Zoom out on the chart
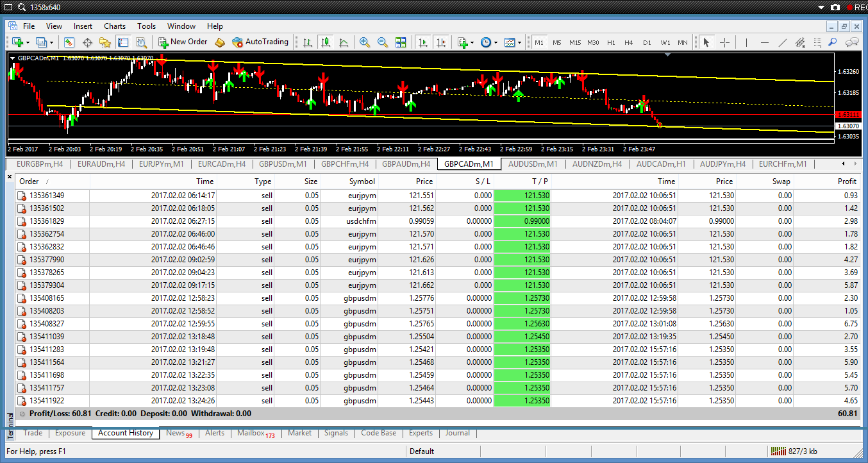Viewport: 868px width, 463px height. pos(383,42)
